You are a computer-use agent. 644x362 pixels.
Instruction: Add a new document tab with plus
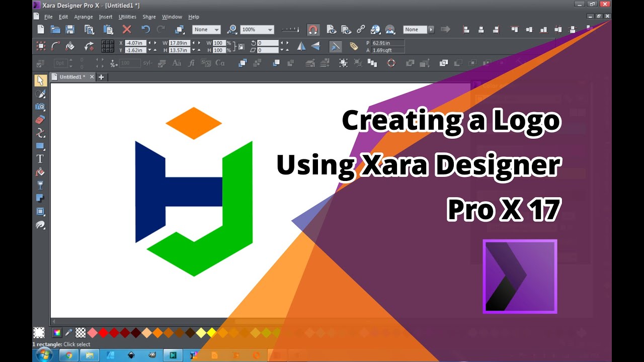(x=101, y=77)
